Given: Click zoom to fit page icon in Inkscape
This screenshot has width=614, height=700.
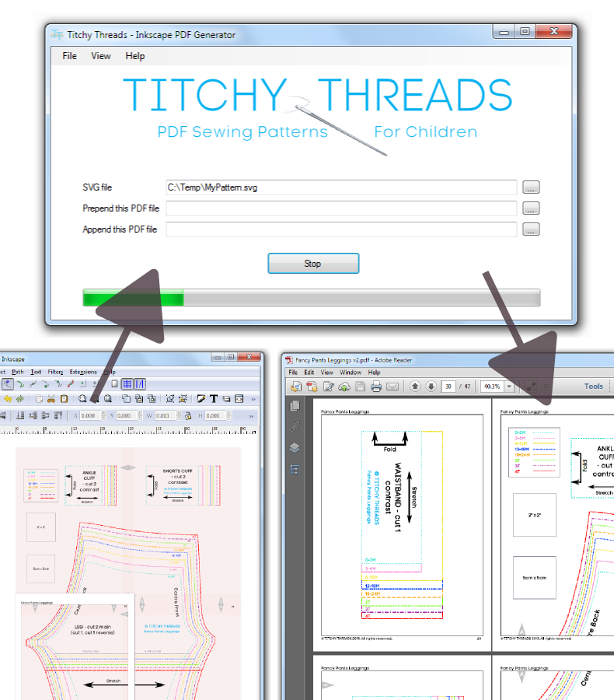Looking at the screenshot, I should [x=107, y=399].
